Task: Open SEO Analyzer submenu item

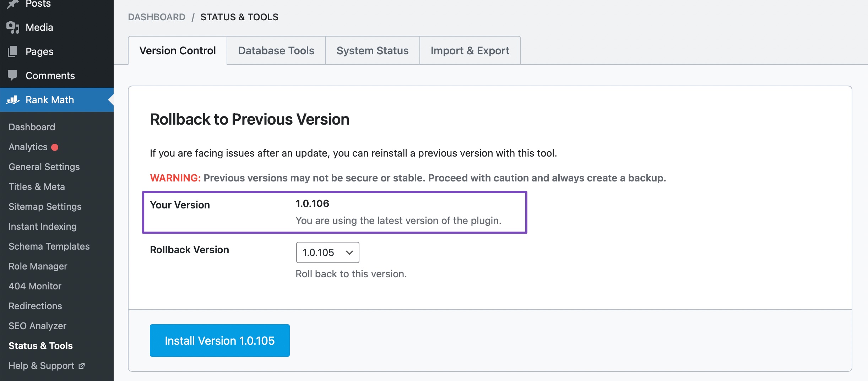Action: click(x=37, y=326)
